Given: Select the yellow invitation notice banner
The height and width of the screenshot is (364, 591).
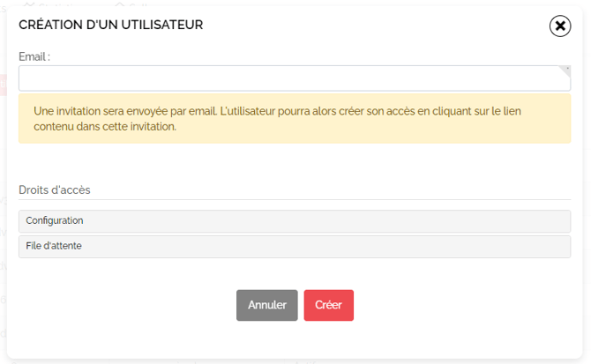Looking at the screenshot, I should (295, 119).
